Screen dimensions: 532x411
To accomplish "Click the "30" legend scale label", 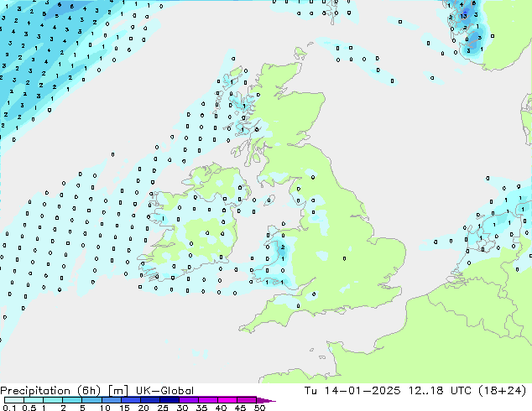I will (x=182, y=408).
